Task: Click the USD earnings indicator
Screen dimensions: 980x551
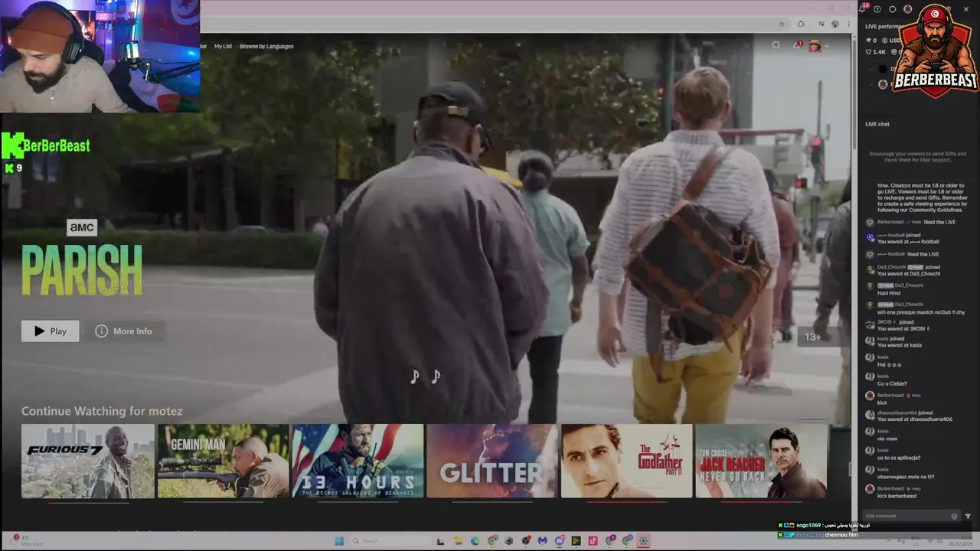Action: coord(890,40)
